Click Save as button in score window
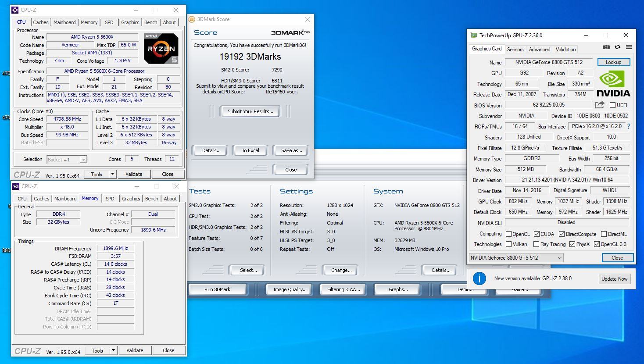Image resolution: width=644 pixels, height=364 pixels. [x=291, y=150]
